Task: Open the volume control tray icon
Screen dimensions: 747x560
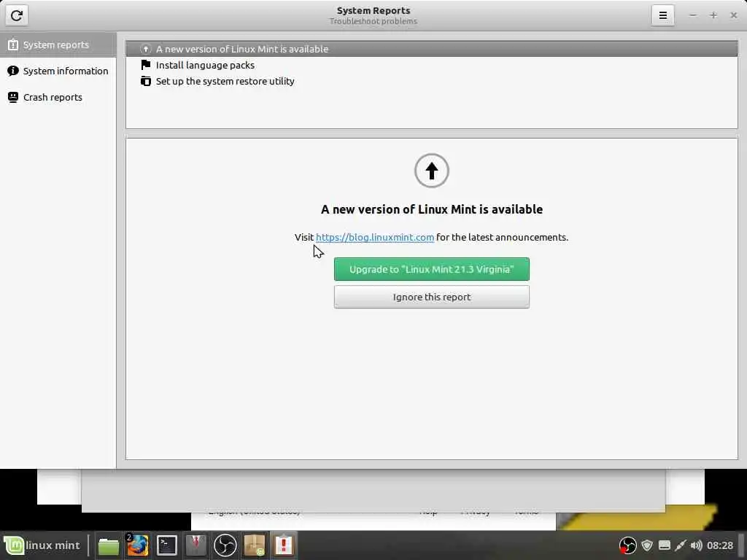Action: (x=696, y=545)
